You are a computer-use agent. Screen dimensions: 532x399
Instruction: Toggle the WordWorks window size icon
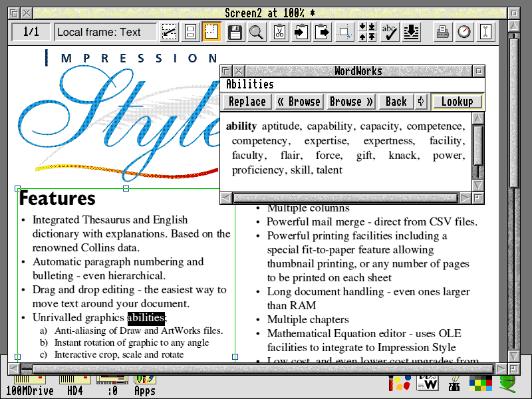coord(478,71)
